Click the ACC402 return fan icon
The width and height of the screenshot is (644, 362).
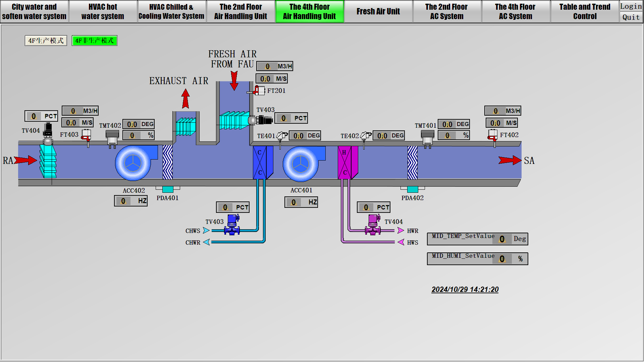click(x=133, y=163)
